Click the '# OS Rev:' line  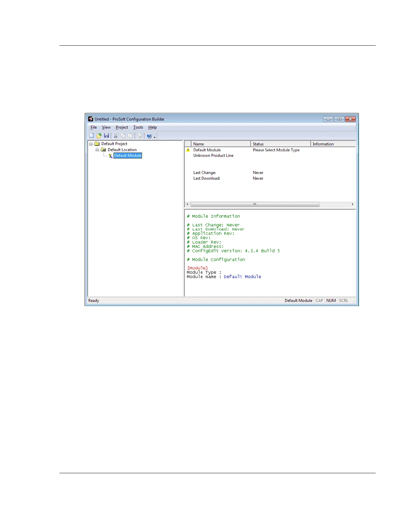click(x=199, y=238)
